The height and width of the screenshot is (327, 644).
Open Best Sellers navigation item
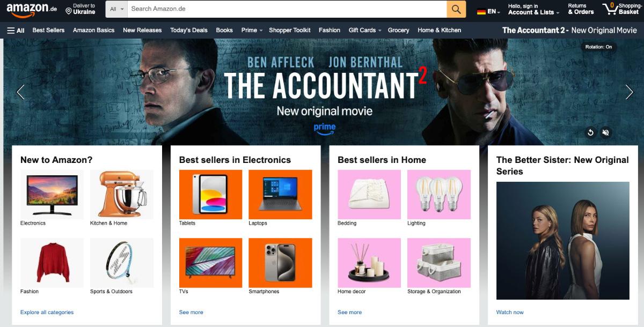coord(48,31)
